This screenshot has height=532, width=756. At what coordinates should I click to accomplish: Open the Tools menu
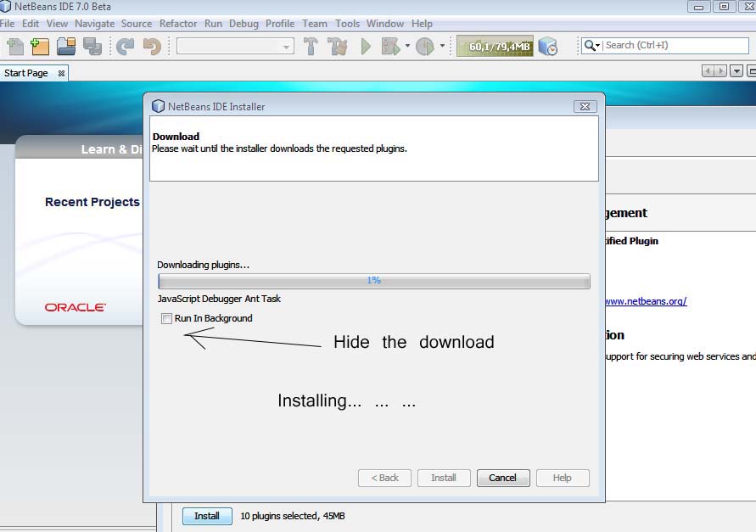click(347, 24)
